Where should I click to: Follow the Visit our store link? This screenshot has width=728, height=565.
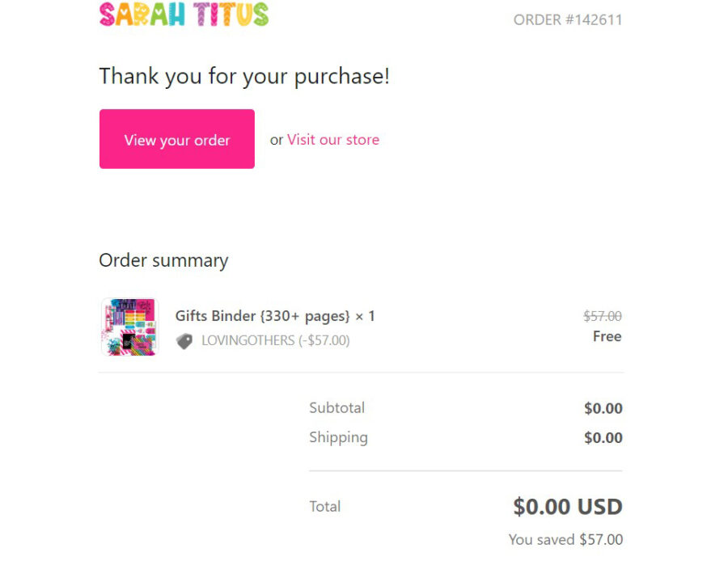point(332,140)
